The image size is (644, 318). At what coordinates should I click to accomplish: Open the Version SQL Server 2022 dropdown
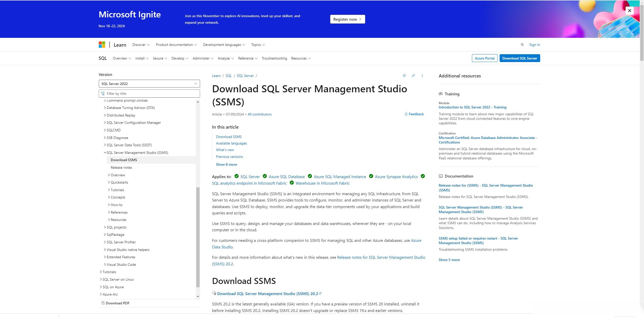point(149,84)
